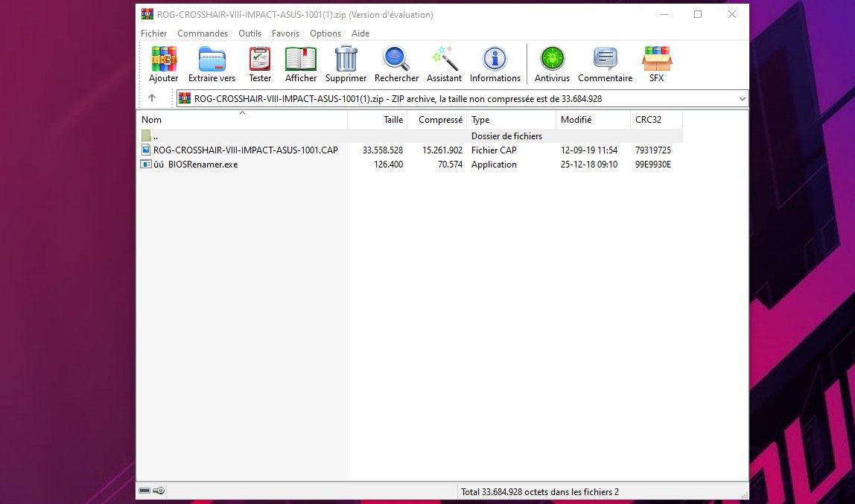Screen dimensions: 855x504
Task: Select the ROG-CROSSHAIR-VIII-IMPACT-ASUS-1001.CAP file
Action: coord(245,150)
